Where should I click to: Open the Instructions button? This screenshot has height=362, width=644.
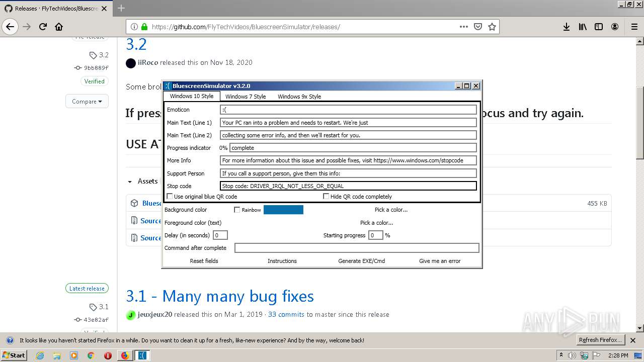282,261
